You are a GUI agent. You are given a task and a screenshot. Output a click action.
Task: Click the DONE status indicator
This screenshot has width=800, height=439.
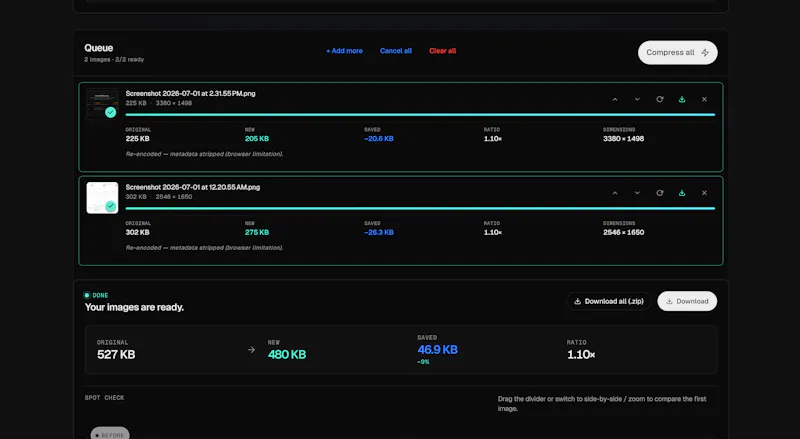click(x=96, y=295)
